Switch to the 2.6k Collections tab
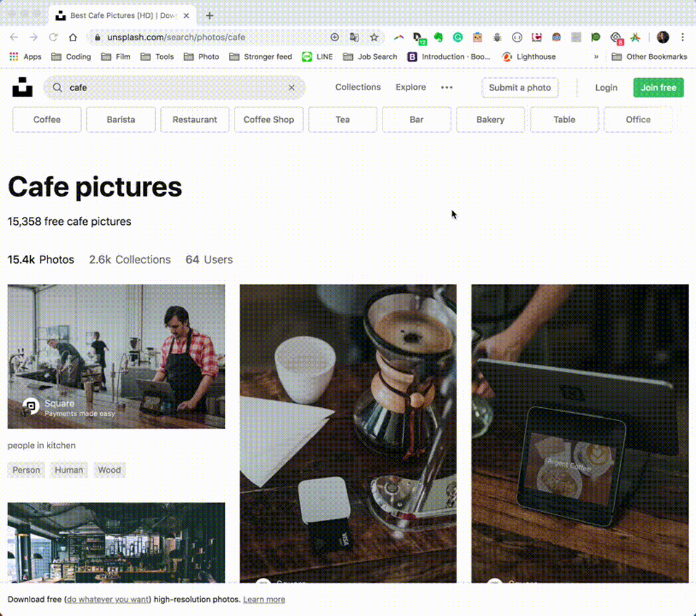The height and width of the screenshot is (616, 696). tap(129, 259)
